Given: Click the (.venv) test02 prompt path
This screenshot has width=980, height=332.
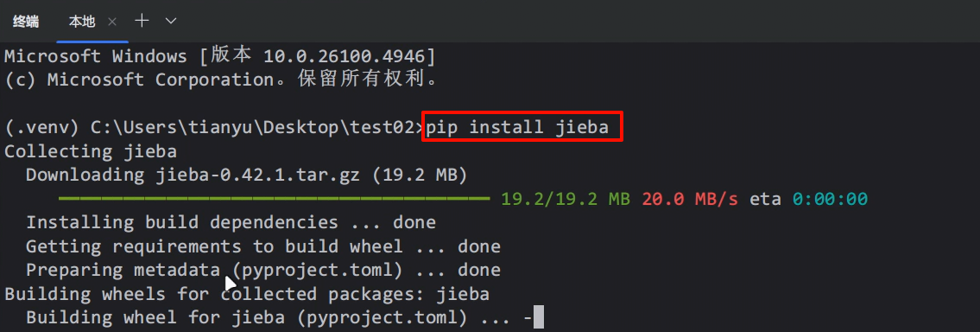Looking at the screenshot, I should tap(214, 127).
